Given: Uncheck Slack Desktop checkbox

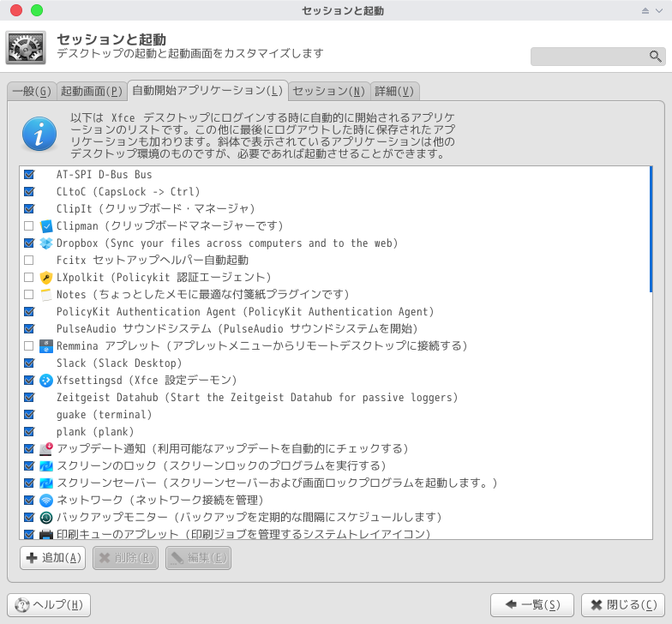Looking at the screenshot, I should tap(29, 363).
